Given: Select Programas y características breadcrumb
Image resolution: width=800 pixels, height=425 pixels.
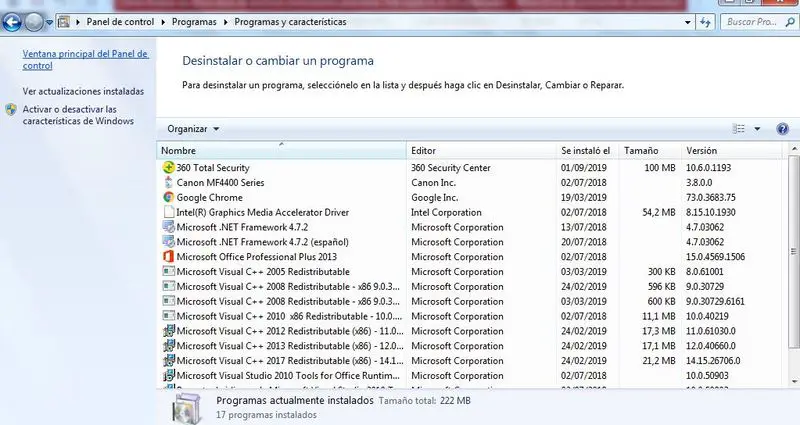Looking at the screenshot, I should click(x=290, y=22).
